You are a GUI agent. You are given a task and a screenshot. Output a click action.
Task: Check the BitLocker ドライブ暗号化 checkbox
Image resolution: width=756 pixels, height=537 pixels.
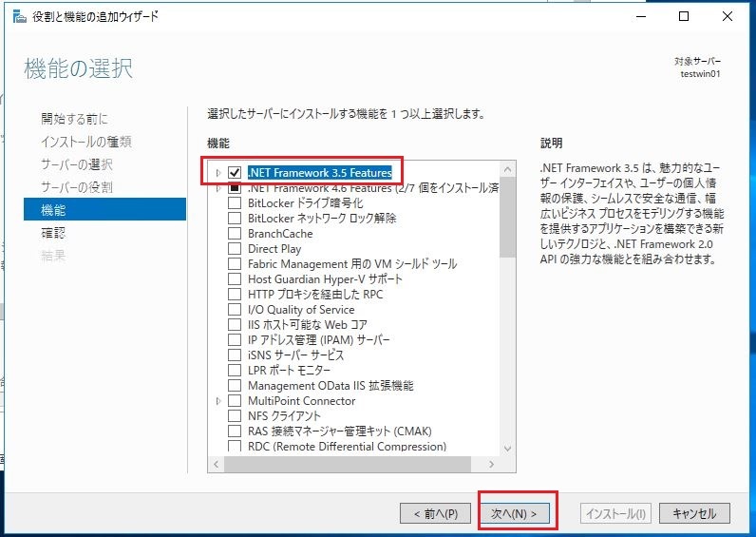point(235,203)
